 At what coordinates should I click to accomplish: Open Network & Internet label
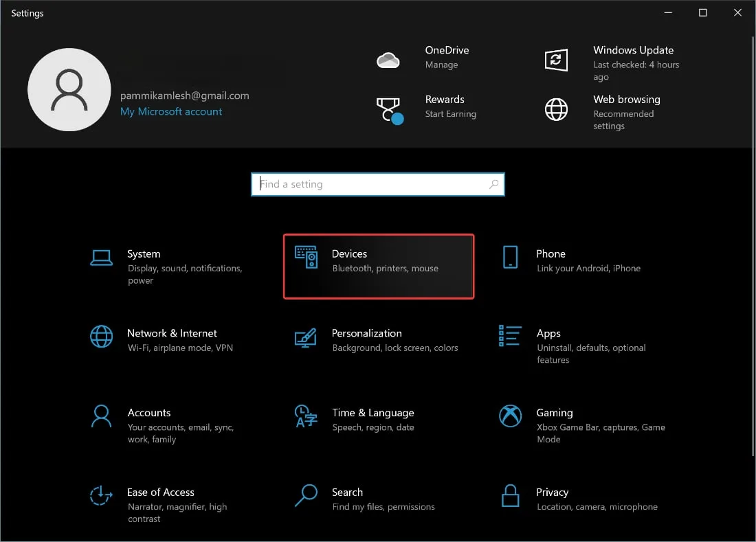tap(172, 333)
